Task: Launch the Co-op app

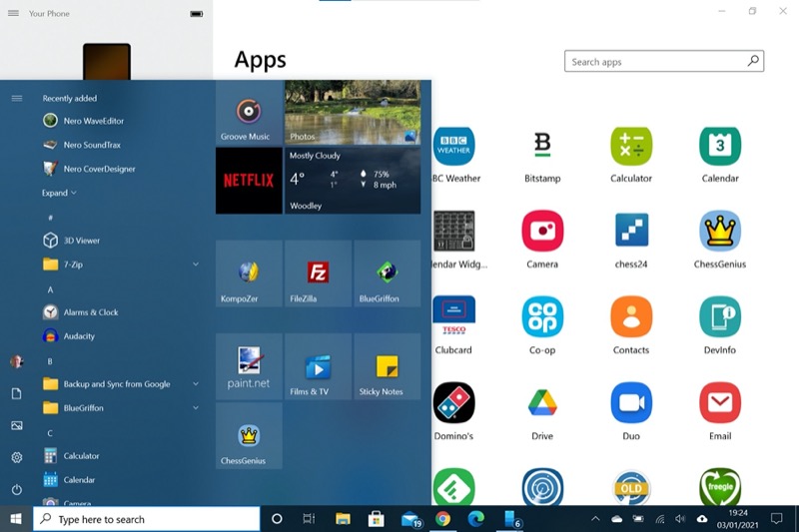Action: [542, 316]
